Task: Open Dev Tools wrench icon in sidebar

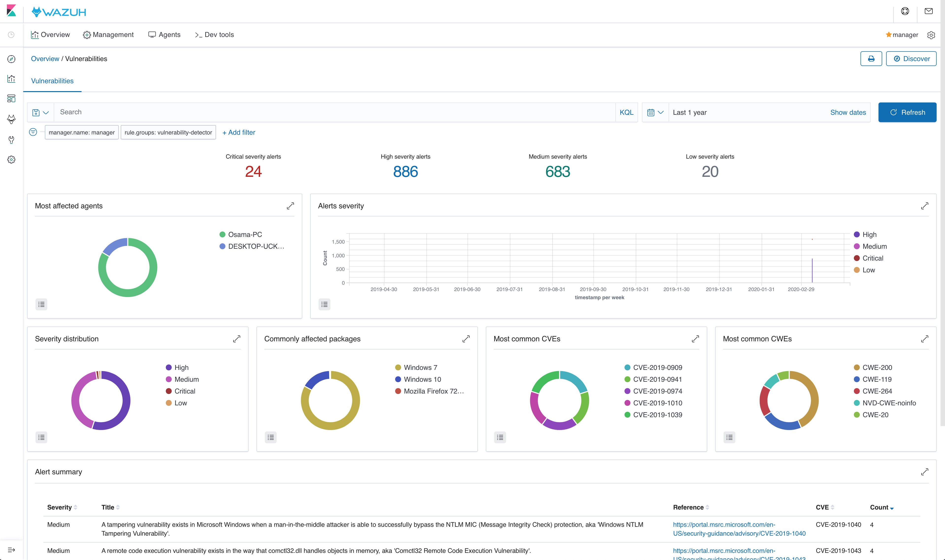Action: pos(11,140)
